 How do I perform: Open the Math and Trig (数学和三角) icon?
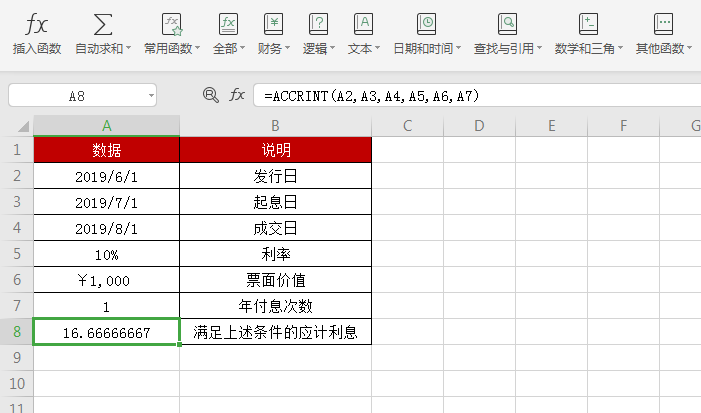[x=589, y=24]
